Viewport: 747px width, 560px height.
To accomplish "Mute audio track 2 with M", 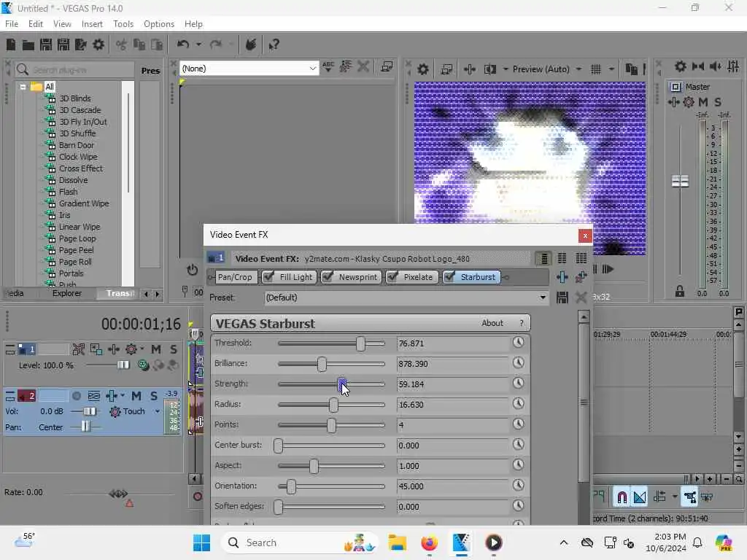I will tap(136, 396).
